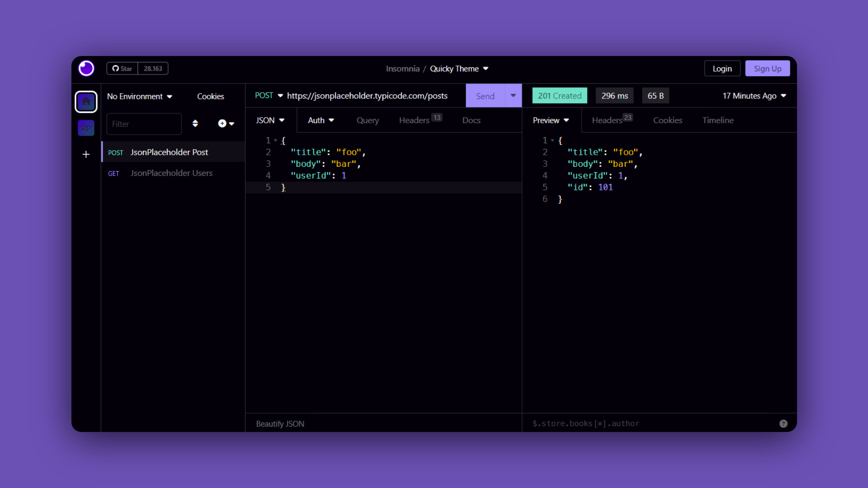This screenshot has width=868, height=488.
Task: Open the 17 Minutes Ago history dropdown
Action: (754, 96)
